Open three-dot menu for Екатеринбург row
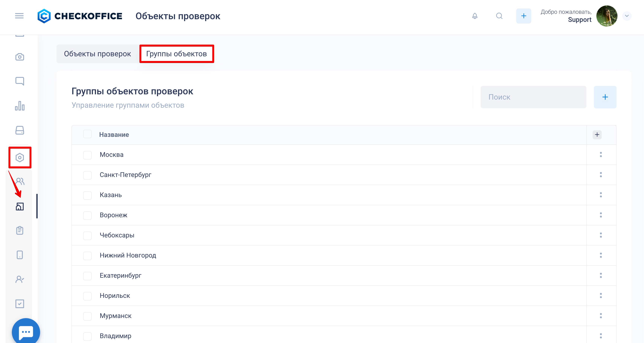The height and width of the screenshot is (343, 644). [601, 275]
